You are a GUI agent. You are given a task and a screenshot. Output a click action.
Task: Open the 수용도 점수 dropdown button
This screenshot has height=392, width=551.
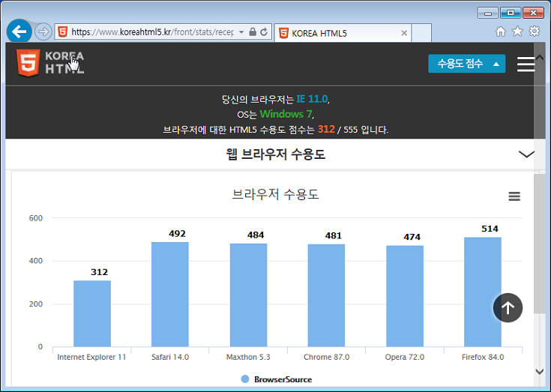(x=466, y=64)
